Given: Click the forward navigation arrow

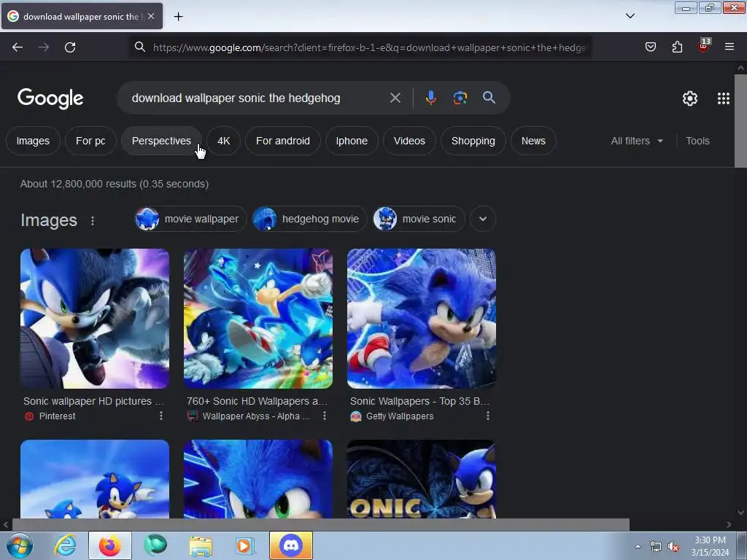Looking at the screenshot, I should tap(44, 47).
